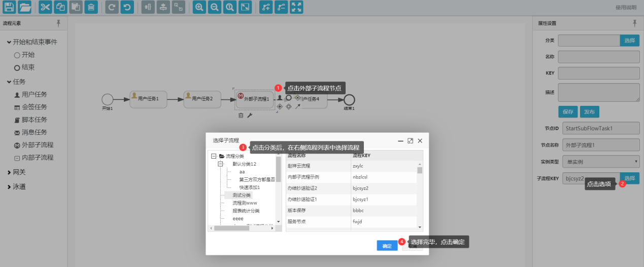Screen dimensions: 644x267
Task: Toggle fullscreen with the expand arrows icon
Action: 297,7
